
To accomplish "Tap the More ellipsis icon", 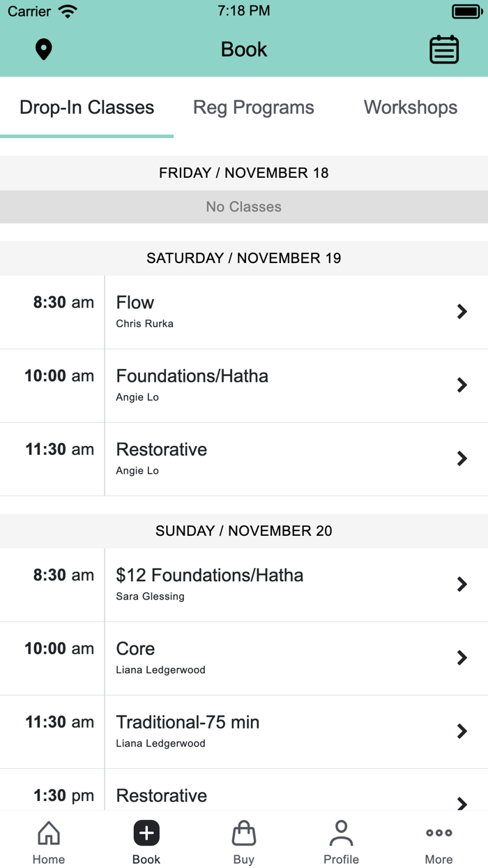I will (439, 832).
